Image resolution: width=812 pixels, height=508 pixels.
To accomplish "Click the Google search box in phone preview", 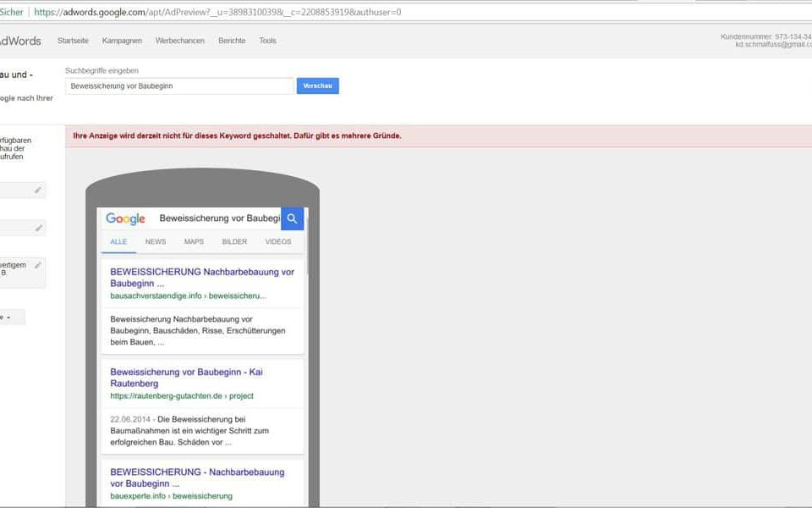I will 219,218.
